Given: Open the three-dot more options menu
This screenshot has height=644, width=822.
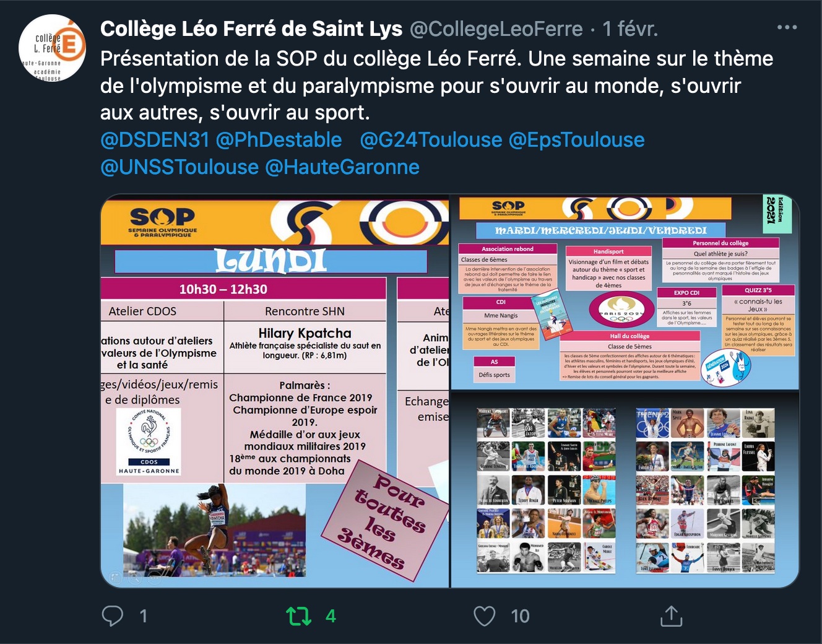Looking at the screenshot, I should [x=787, y=28].
